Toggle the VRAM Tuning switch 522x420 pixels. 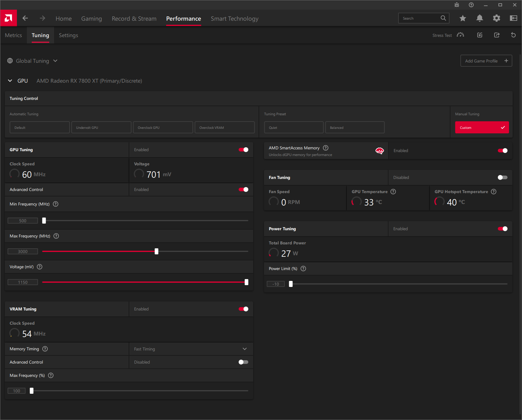(x=243, y=309)
